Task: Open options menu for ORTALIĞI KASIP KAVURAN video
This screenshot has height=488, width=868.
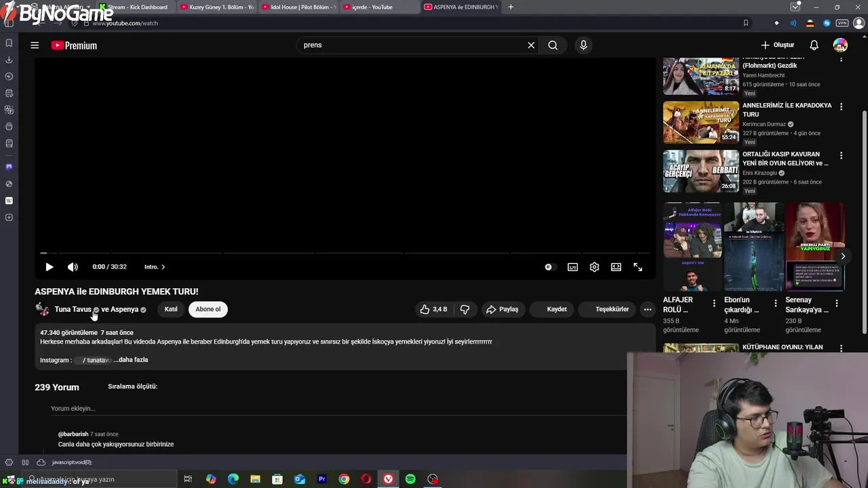Action: point(841,155)
